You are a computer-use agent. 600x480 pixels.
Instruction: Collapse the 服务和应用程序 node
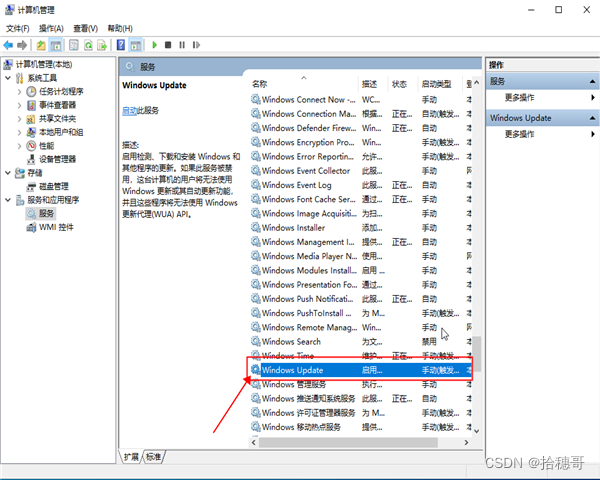coord(8,200)
